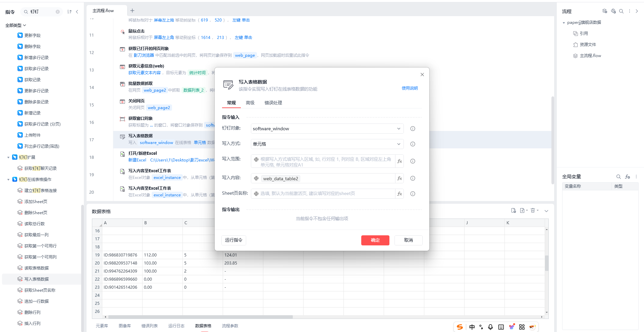This screenshot has height=332, width=644.
Task: Click the info icon next to 写入方式
Action: point(413,144)
